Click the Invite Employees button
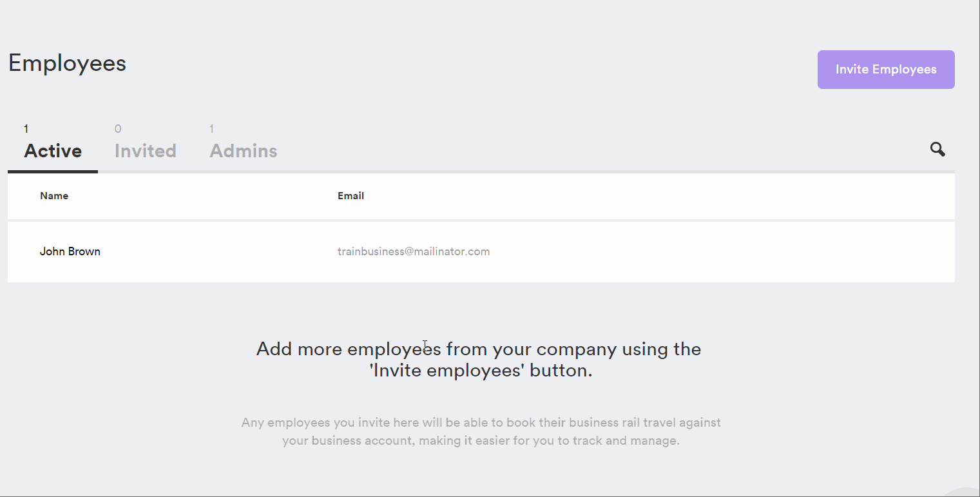The width and height of the screenshot is (980, 497). (x=886, y=70)
